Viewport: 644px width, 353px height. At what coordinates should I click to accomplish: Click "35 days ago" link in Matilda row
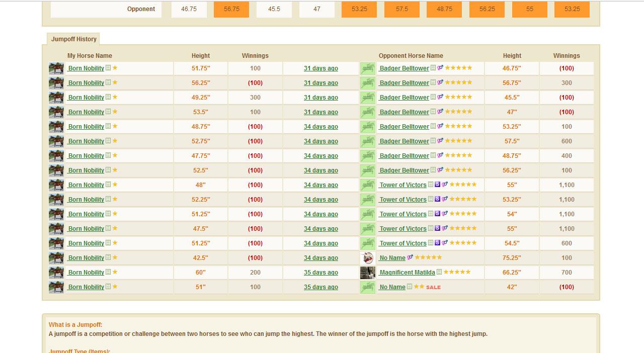tap(320, 273)
